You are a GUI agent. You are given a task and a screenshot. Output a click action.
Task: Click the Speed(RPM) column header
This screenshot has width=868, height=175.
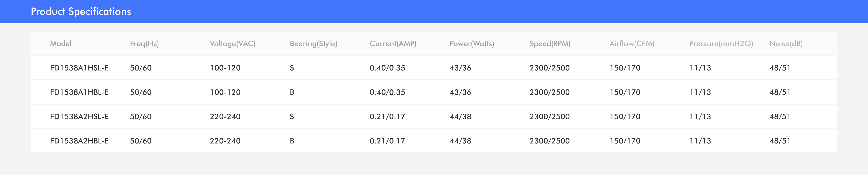tap(550, 43)
